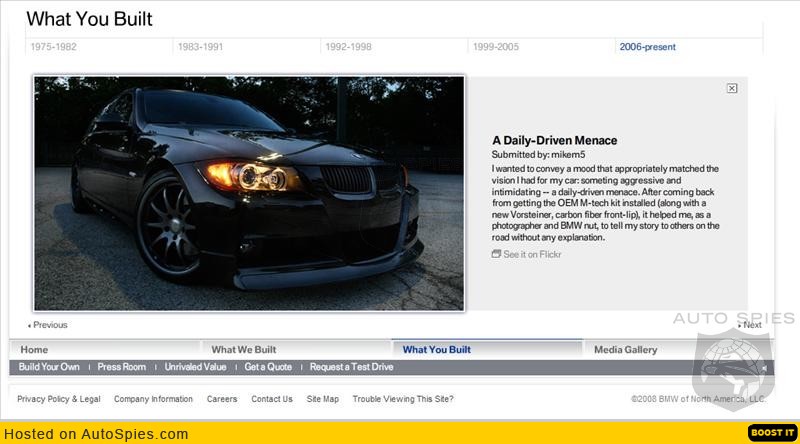Go to What We Built section

[244, 350]
